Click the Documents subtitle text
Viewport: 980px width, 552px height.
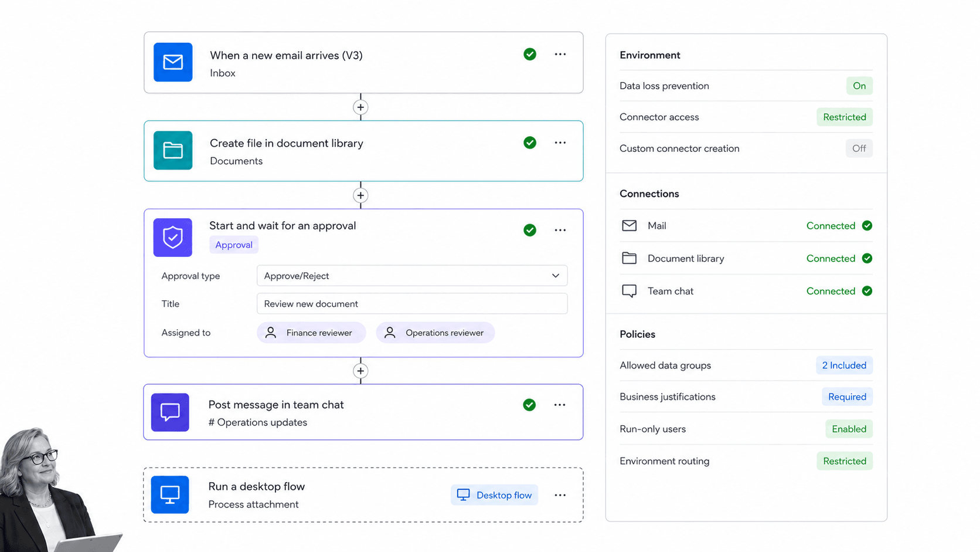pos(236,161)
